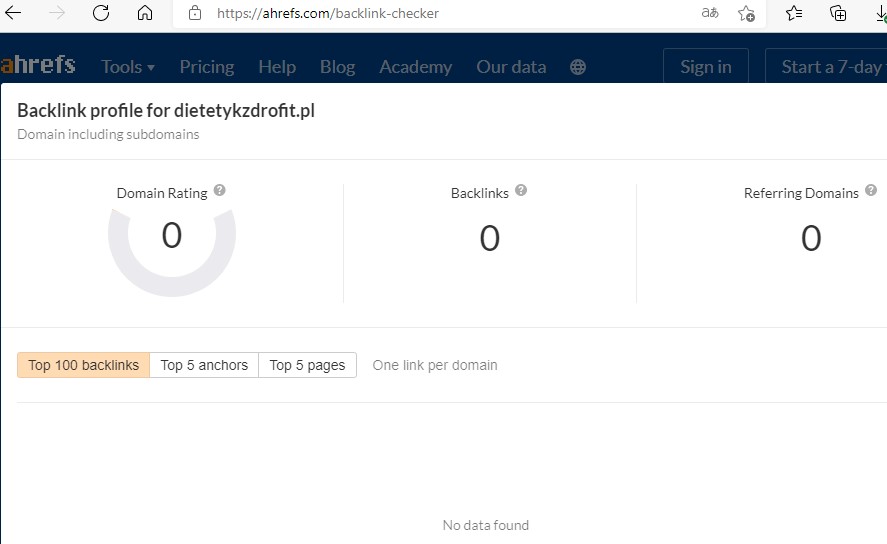Switch to Top 5 pages tab

pos(307,365)
